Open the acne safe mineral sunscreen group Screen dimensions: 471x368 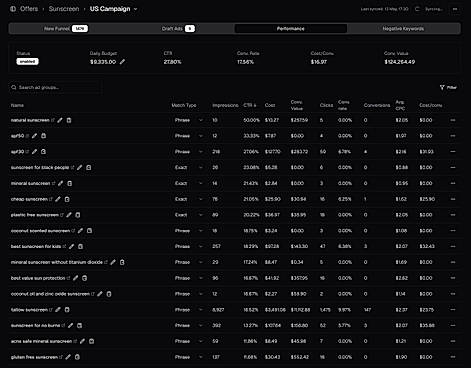coord(41,341)
